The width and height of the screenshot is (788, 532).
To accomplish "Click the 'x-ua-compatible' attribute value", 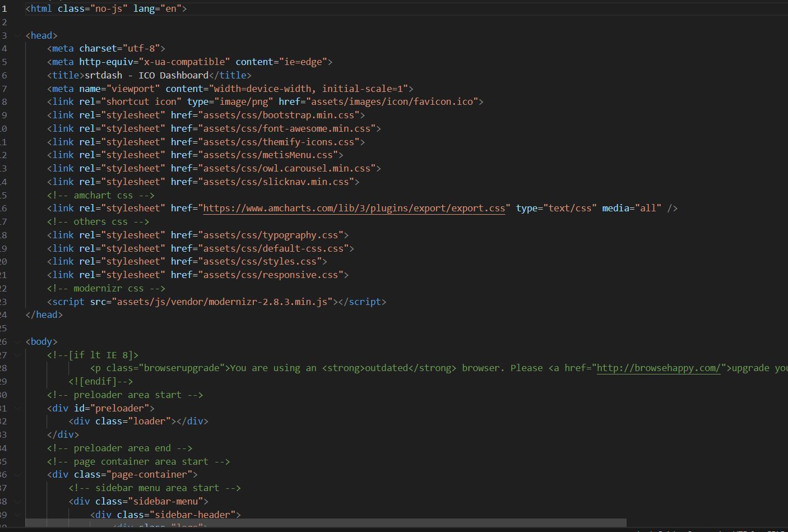I will click(x=184, y=62).
